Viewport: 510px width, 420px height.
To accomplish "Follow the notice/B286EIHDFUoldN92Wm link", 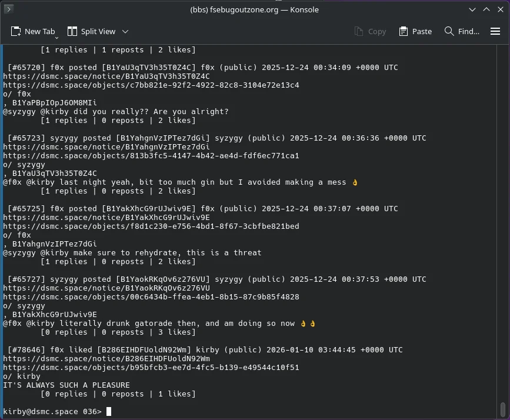I will pyautogui.click(x=106, y=359).
